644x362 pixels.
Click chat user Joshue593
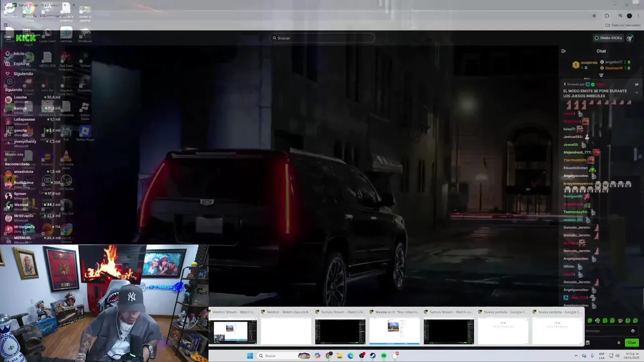pyautogui.click(x=573, y=137)
